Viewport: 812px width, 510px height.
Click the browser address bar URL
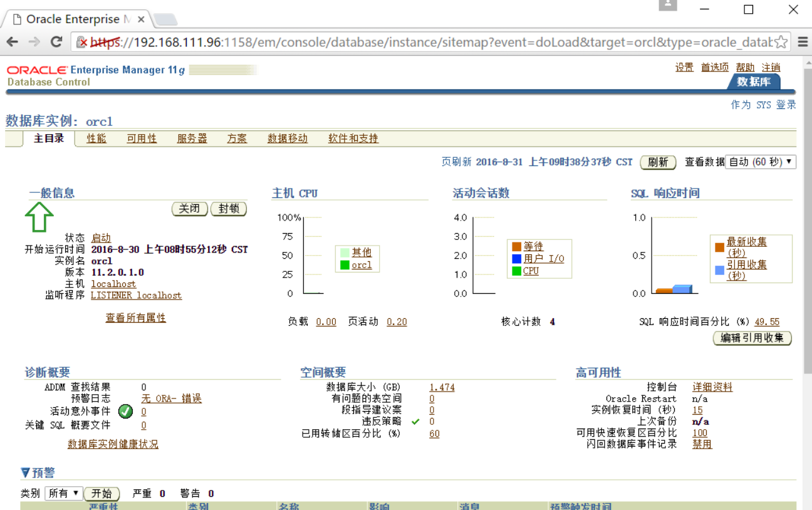431,42
